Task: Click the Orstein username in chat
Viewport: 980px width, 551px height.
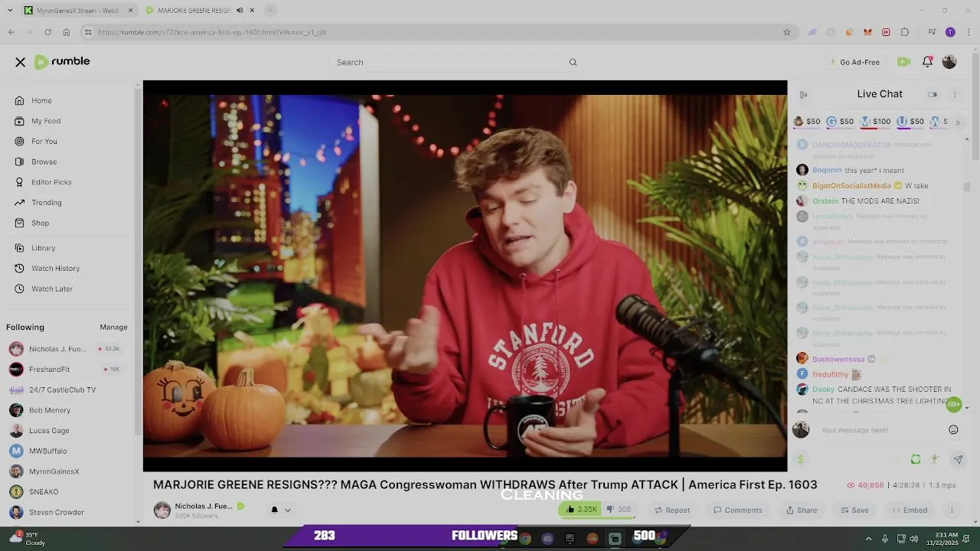Action: tap(825, 201)
